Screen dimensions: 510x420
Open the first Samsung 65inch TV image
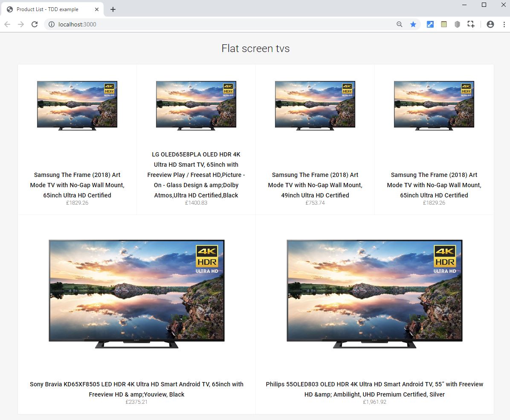click(77, 106)
